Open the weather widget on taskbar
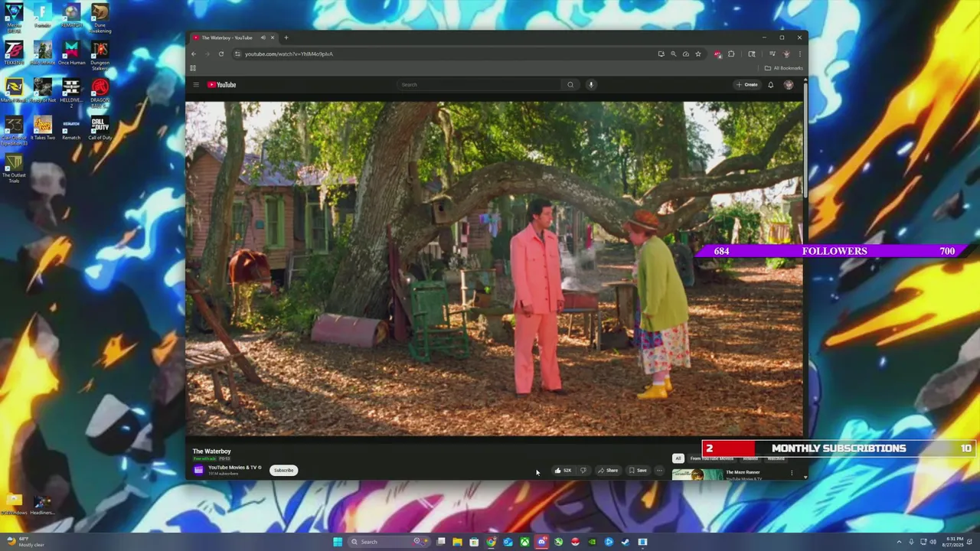Viewport: 980px width, 551px height. tap(24, 542)
